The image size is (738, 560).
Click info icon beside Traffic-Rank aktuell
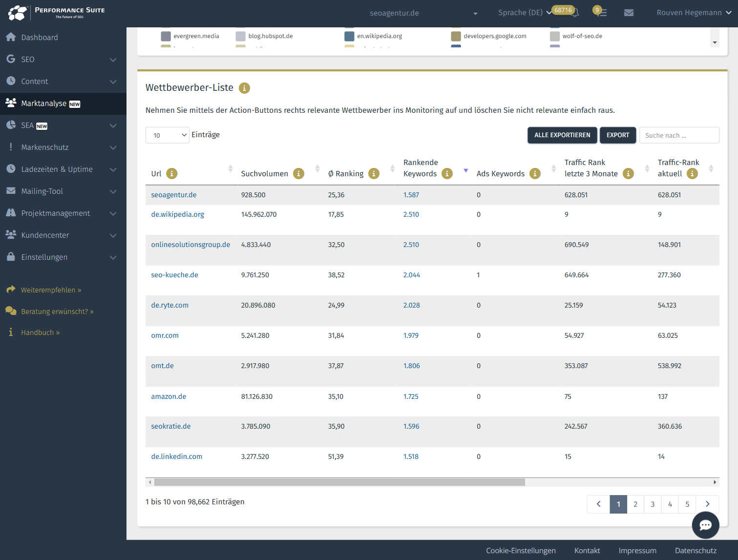pyautogui.click(x=692, y=173)
